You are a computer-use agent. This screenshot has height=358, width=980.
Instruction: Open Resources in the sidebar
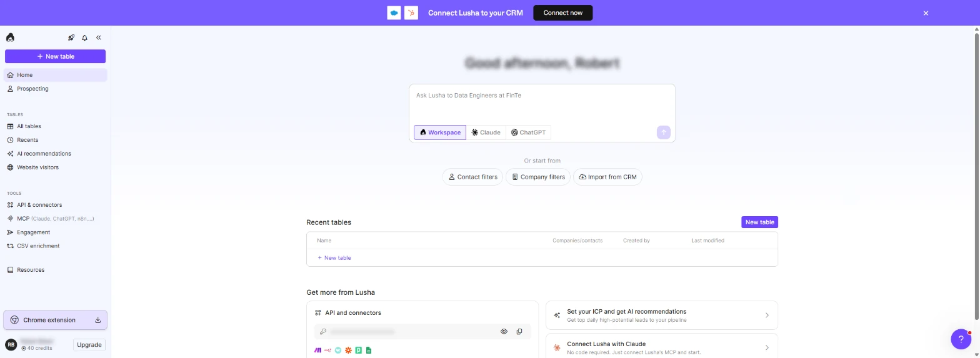coord(55,270)
